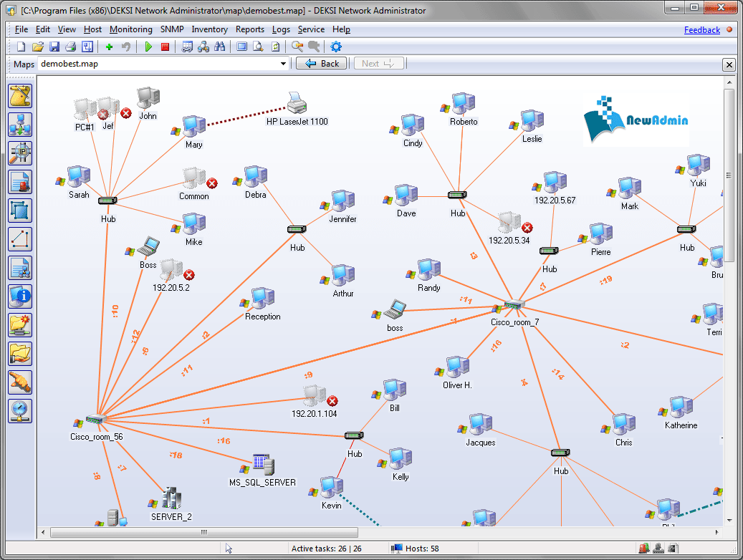Click the monitor info icon in sidebar
Viewport: 743px width, 560px height.
[x=20, y=296]
